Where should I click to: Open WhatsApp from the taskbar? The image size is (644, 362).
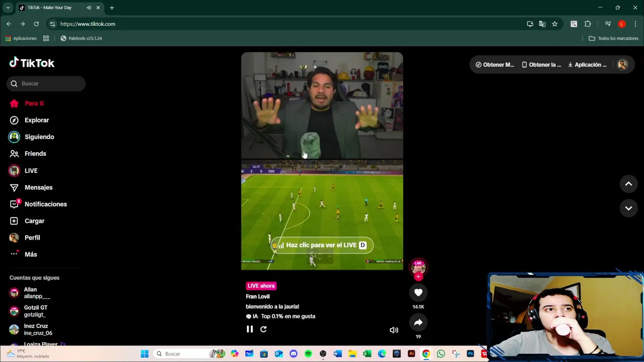pyautogui.click(x=441, y=354)
